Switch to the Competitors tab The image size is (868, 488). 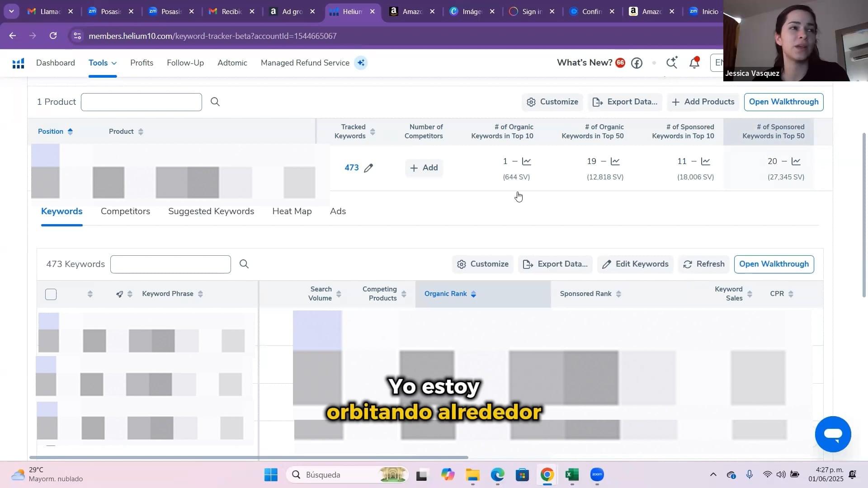(125, 211)
